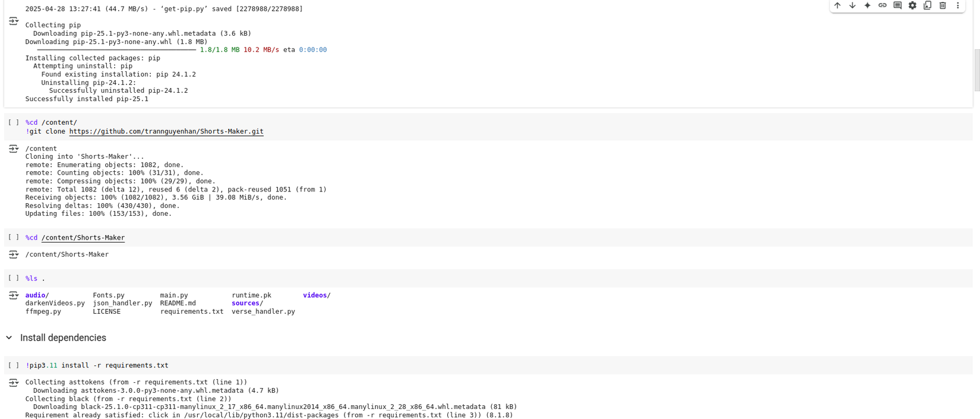The height and width of the screenshot is (419, 980).
Task: Click 'LICENSE' in the file listing
Action: 106,311
